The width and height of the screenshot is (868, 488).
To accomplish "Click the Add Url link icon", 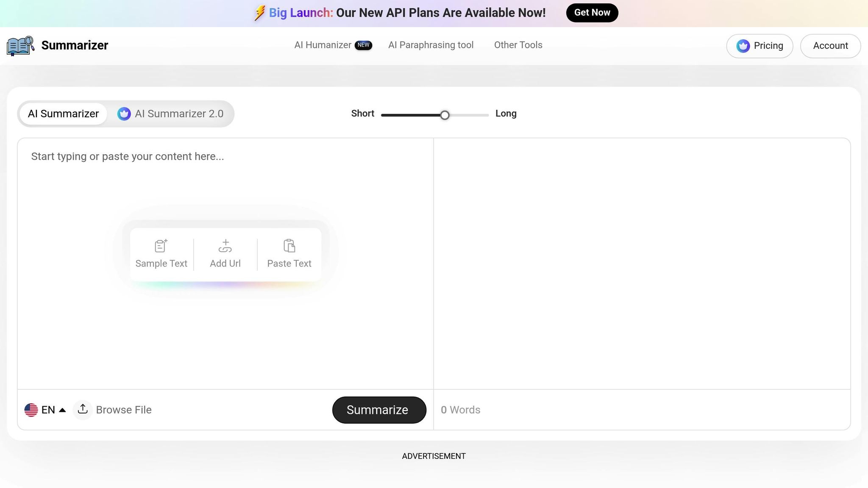I will [x=225, y=246].
